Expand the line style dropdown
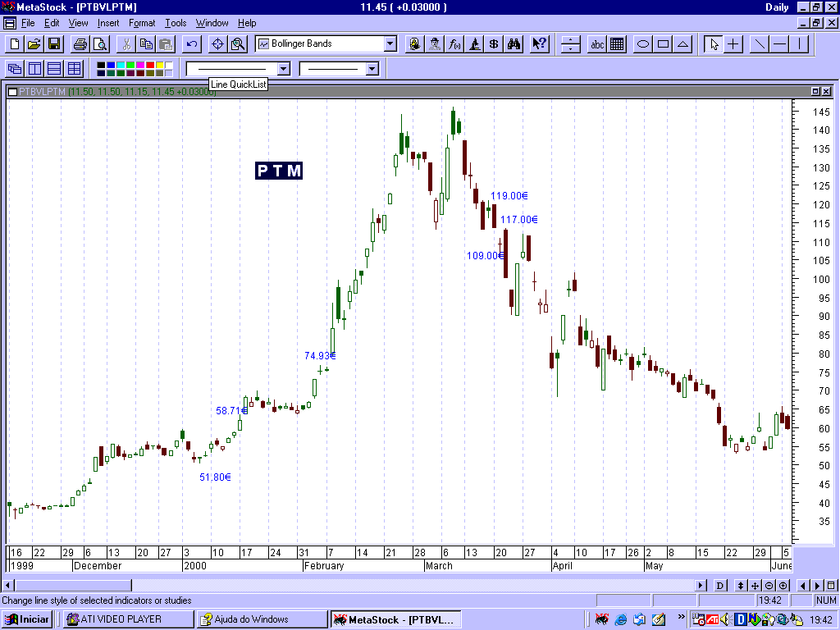The width and height of the screenshot is (840, 630). tap(283, 69)
